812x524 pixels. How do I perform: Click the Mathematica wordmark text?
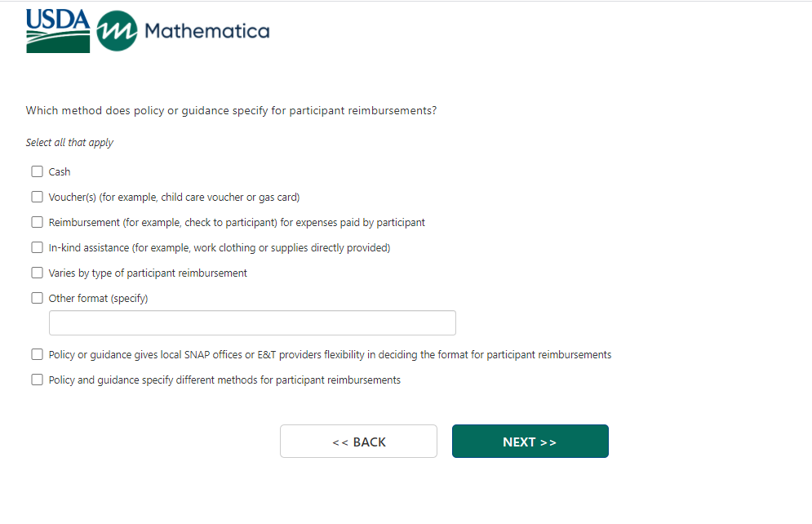coord(206,32)
